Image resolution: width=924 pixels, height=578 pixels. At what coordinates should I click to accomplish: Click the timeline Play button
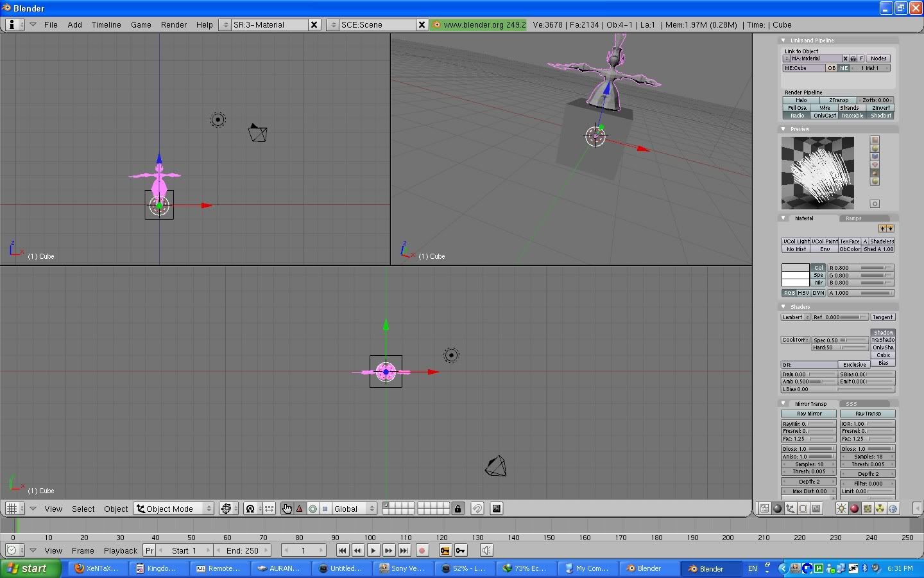coord(373,550)
